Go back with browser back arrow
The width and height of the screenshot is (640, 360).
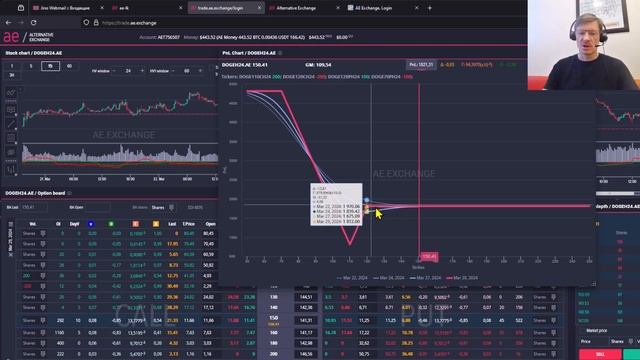[x=9, y=23]
